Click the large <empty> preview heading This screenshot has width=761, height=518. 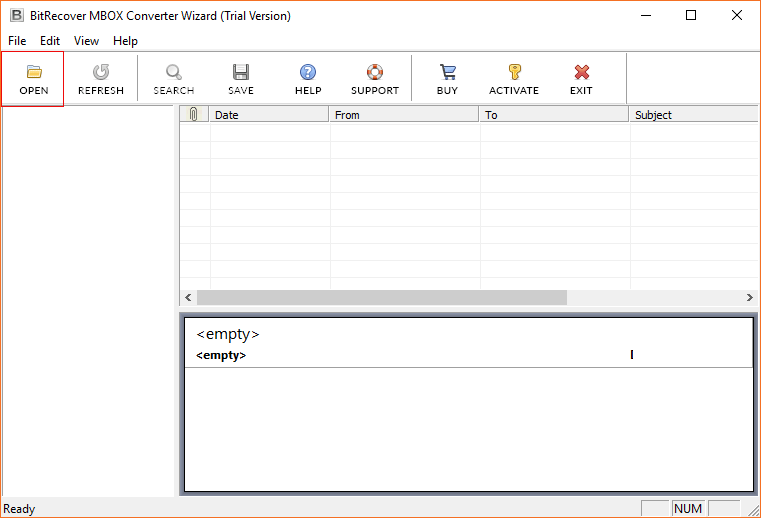tap(228, 334)
